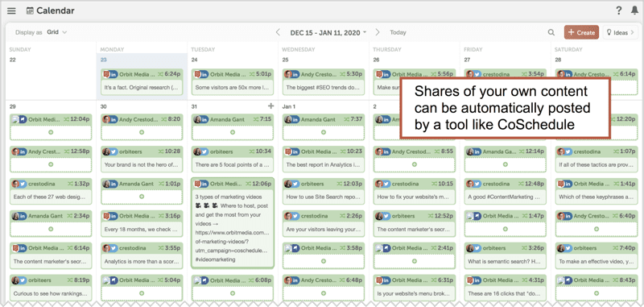Open the help question mark icon
The image size is (644, 307).
pos(618,11)
